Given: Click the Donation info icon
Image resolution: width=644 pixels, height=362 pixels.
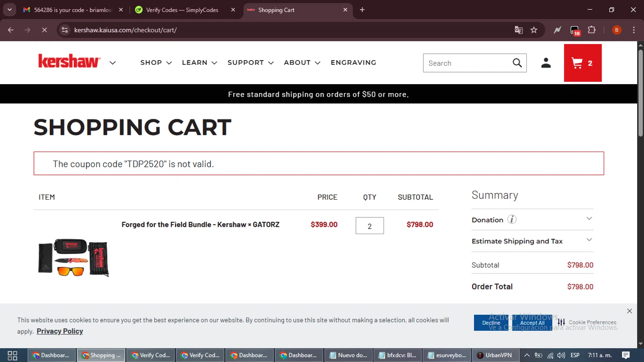Looking at the screenshot, I should tap(512, 219).
